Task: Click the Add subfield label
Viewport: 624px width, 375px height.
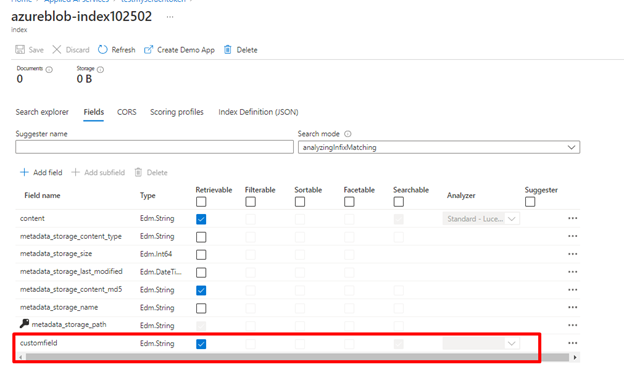Action: point(104,172)
